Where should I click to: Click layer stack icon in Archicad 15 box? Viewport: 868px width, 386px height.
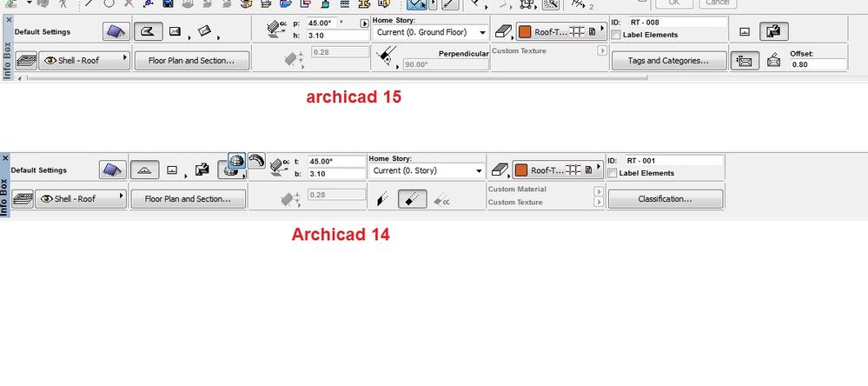click(x=26, y=60)
